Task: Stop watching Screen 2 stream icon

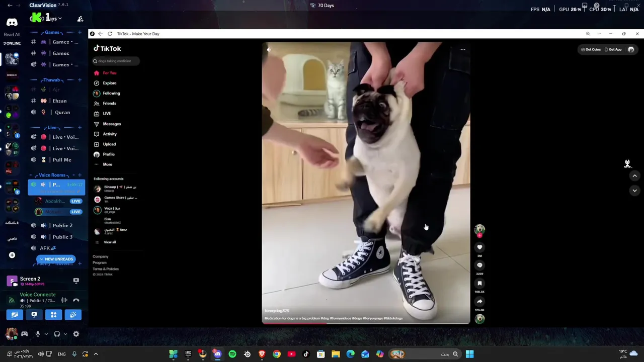Action: [x=76, y=281]
